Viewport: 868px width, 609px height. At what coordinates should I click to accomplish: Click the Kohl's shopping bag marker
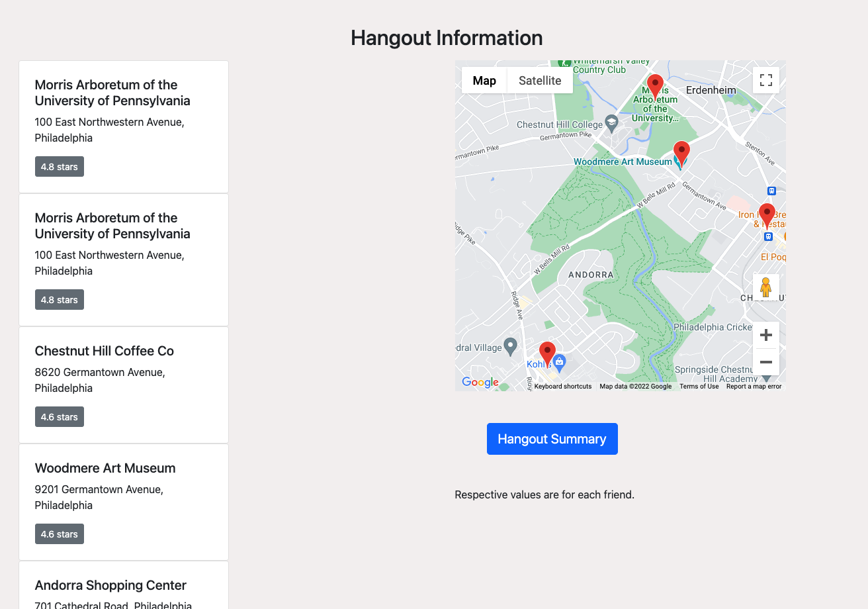[x=560, y=362]
